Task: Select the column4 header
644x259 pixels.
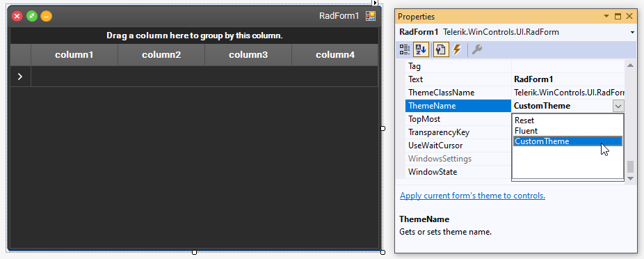Action: pyautogui.click(x=335, y=55)
